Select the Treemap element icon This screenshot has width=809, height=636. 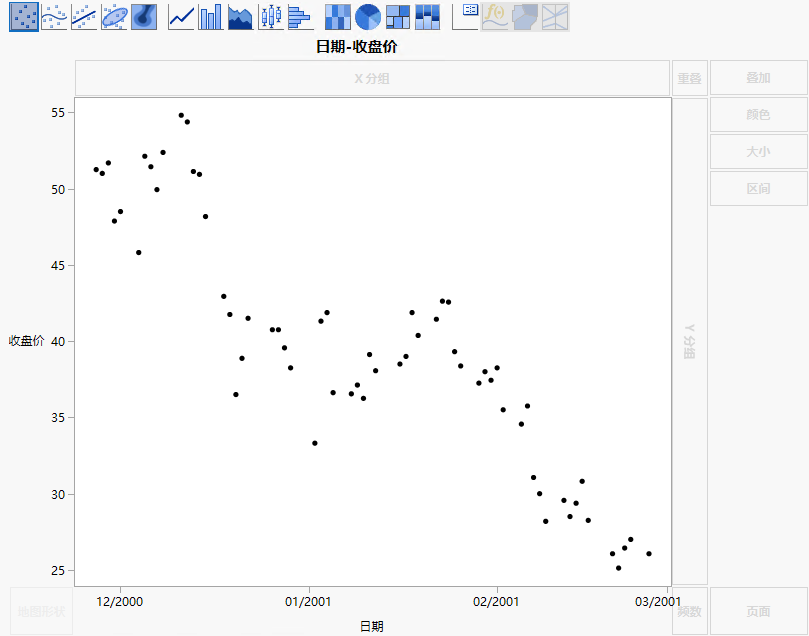(398, 17)
